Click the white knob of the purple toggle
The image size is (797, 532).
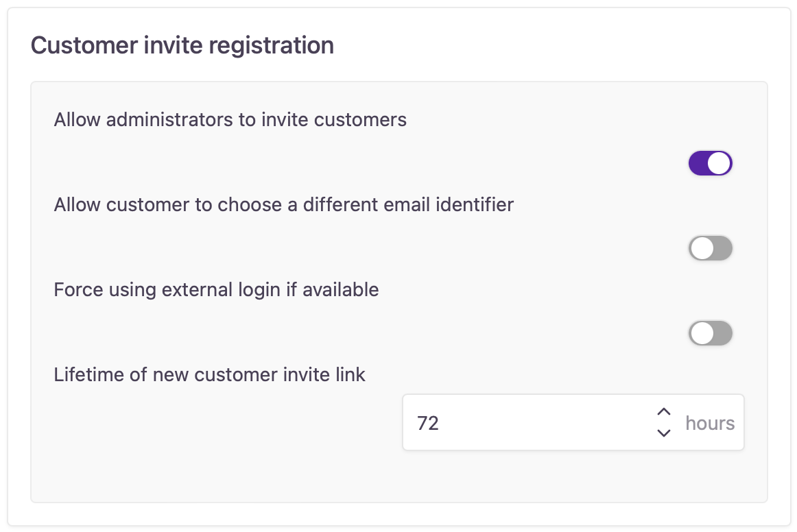point(719,164)
